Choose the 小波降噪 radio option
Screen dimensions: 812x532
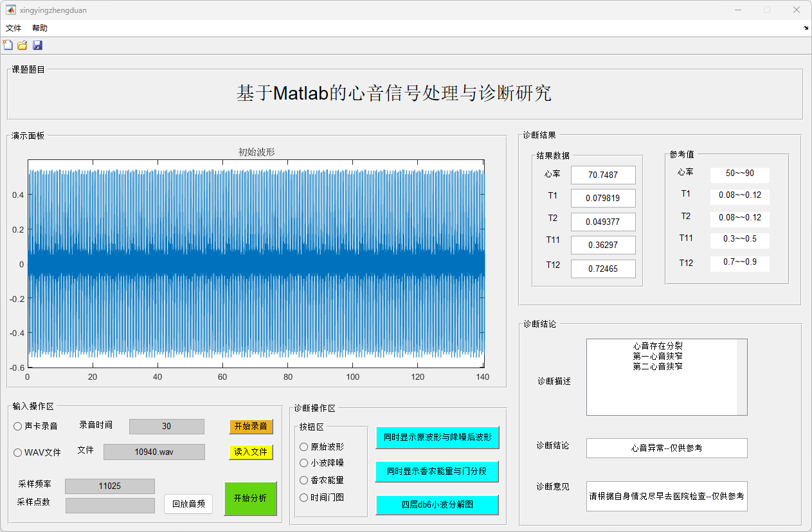coord(304,463)
